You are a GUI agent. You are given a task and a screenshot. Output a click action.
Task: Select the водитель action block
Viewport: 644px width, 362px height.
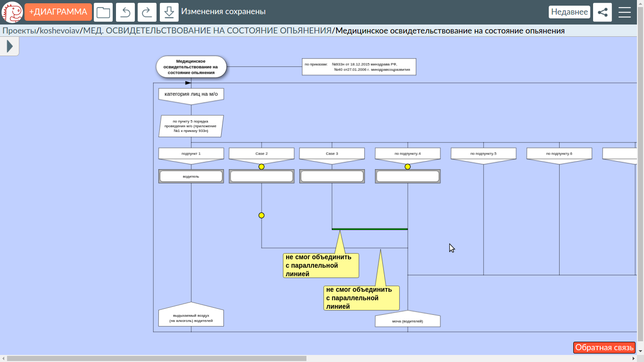click(191, 176)
